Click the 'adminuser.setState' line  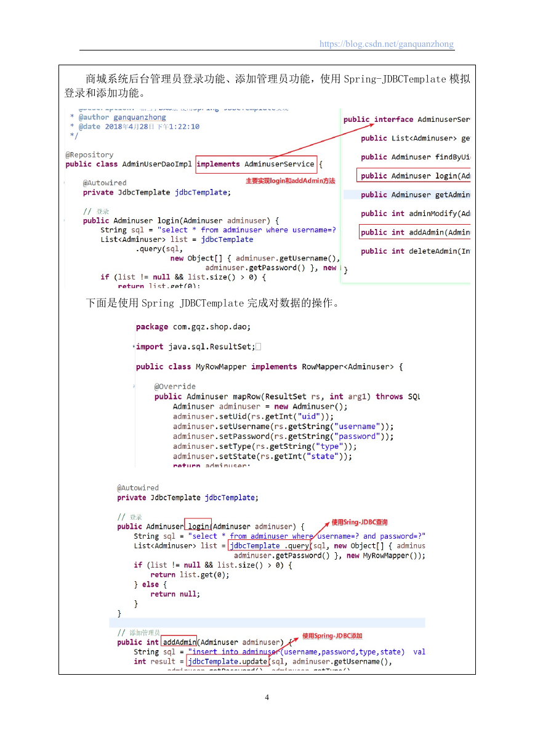pos(263,456)
